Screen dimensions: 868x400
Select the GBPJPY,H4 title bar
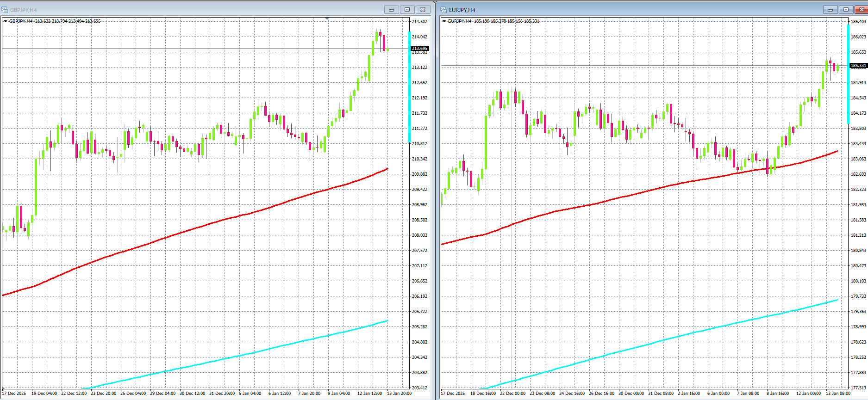coord(185,10)
